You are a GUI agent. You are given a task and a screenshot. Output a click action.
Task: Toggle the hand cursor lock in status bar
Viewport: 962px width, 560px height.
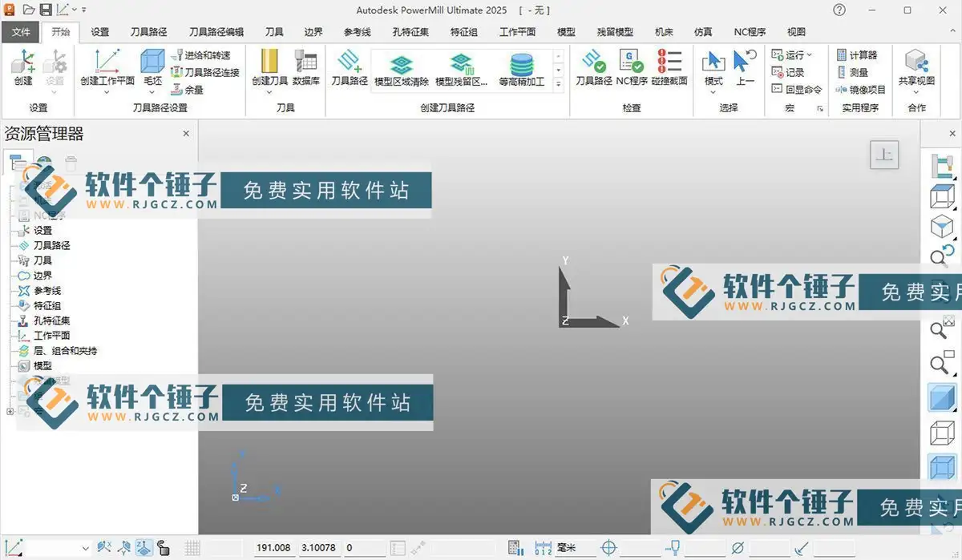[164, 548]
